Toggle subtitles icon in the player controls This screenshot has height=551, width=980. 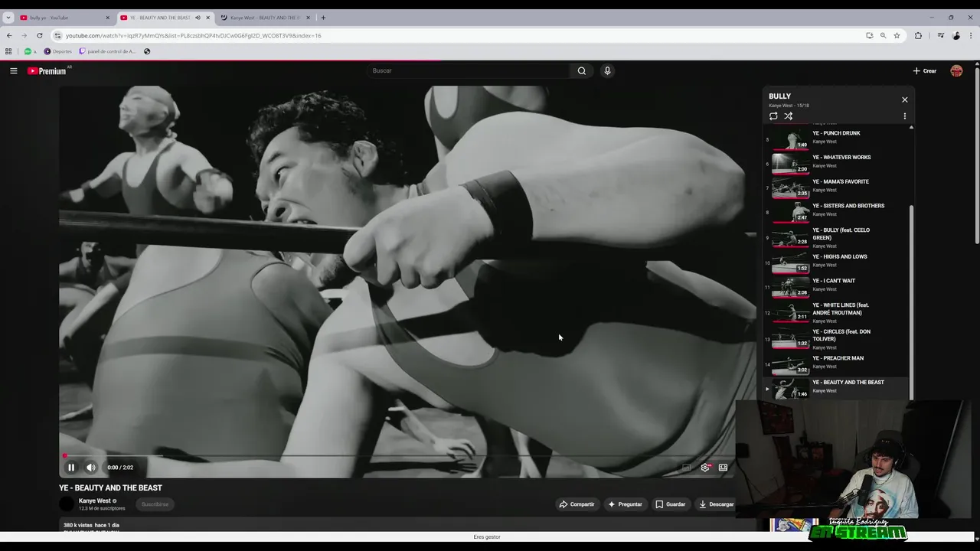pyautogui.click(x=686, y=468)
